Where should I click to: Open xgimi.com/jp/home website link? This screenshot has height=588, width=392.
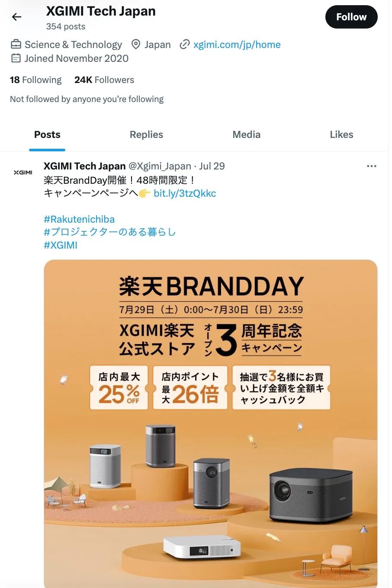[x=237, y=45]
